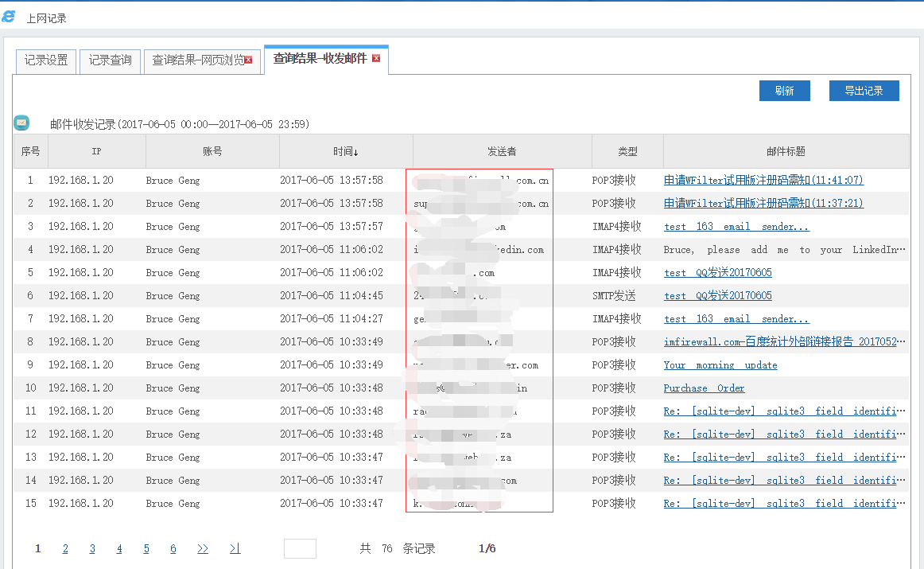This screenshot has width=924, height=569.
Task: Go to page 2 of results
Action: 65,549
